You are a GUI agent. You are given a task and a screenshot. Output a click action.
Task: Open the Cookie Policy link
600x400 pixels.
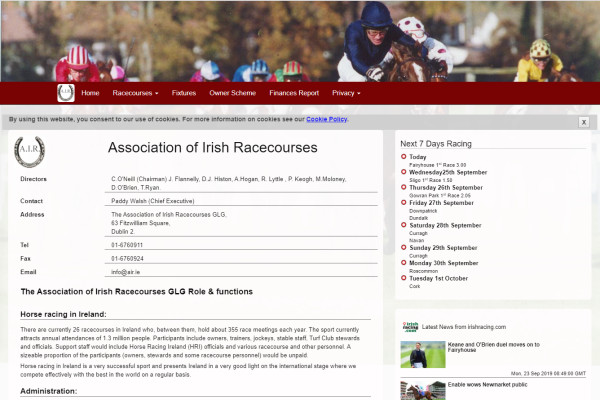tap(326, 119)
